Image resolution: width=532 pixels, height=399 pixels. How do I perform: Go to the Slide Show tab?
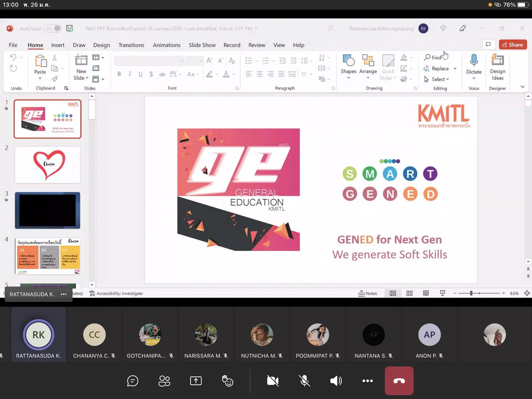pos(202,45)
